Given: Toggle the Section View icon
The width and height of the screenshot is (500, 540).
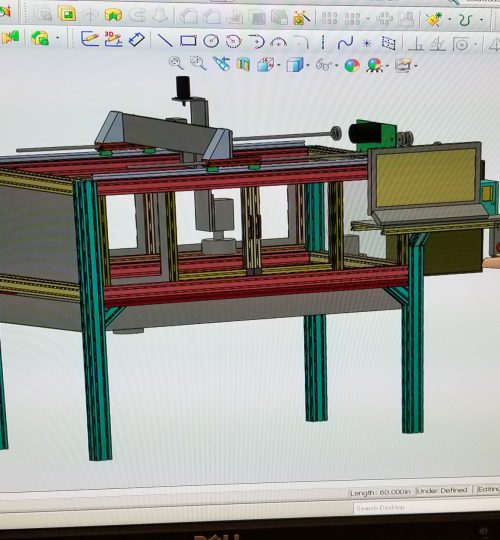Looking at the screenshot, I should tap(243, 64).
